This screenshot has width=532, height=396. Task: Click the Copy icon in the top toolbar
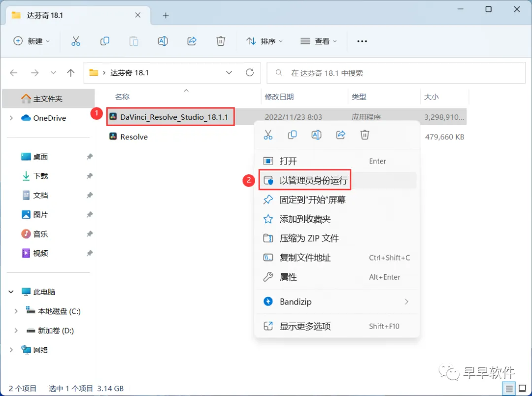coord(105,41)
